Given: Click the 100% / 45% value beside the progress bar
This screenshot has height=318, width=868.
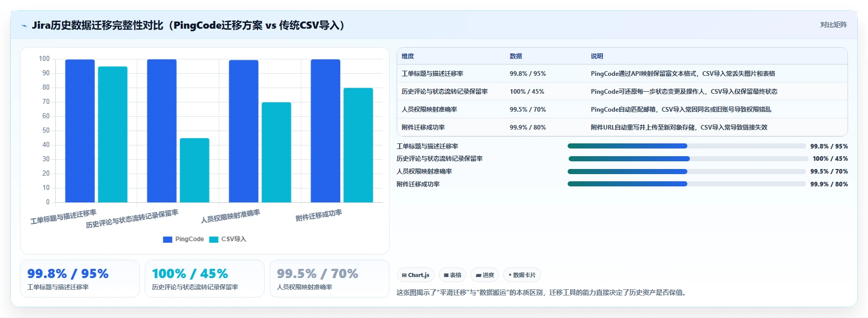Looking at the screenshot, I should 830,159.
